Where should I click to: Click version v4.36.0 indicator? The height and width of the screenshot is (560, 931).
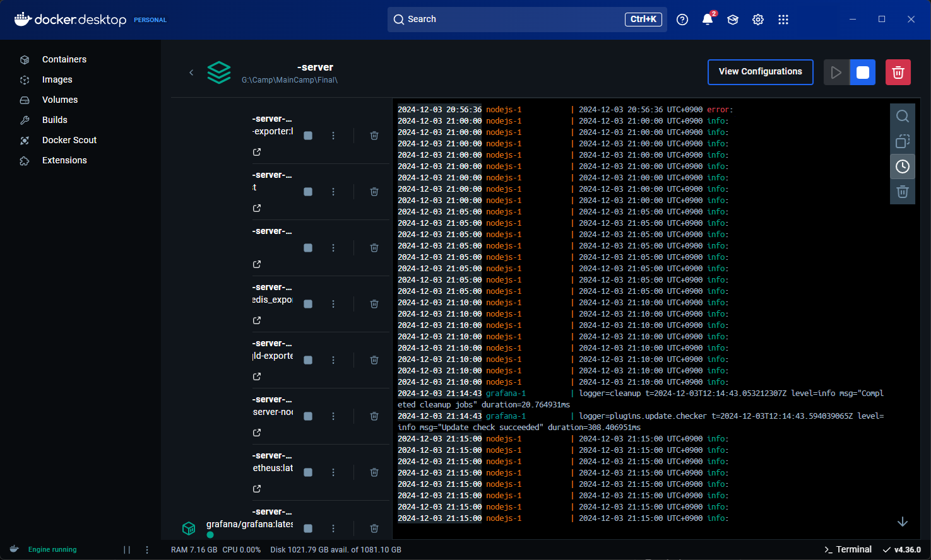point(902,549)
